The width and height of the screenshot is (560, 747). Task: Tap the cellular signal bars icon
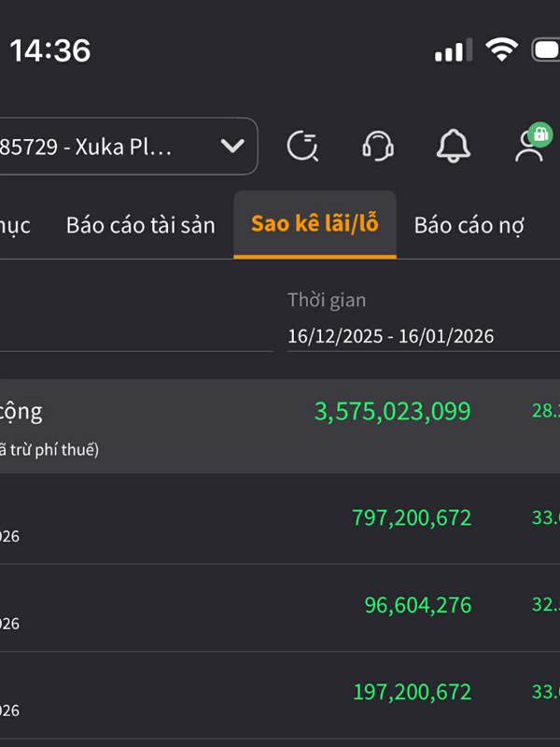tap(453, 51)
